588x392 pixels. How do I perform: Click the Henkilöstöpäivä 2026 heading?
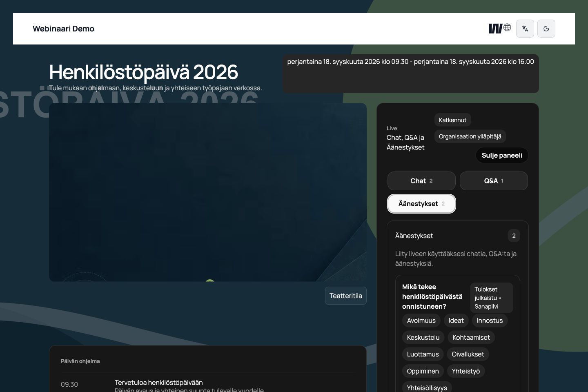pyautogui.click(x=143, y=72)
